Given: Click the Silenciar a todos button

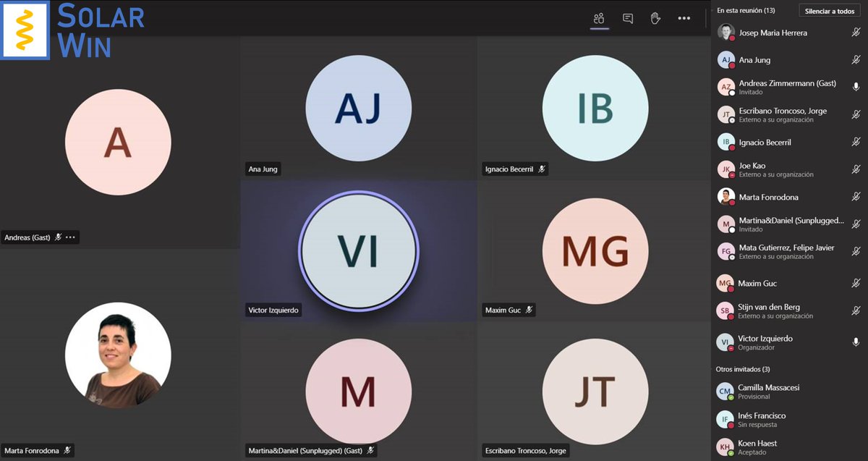Looking at the screenshot, I should tap(830, 11).
